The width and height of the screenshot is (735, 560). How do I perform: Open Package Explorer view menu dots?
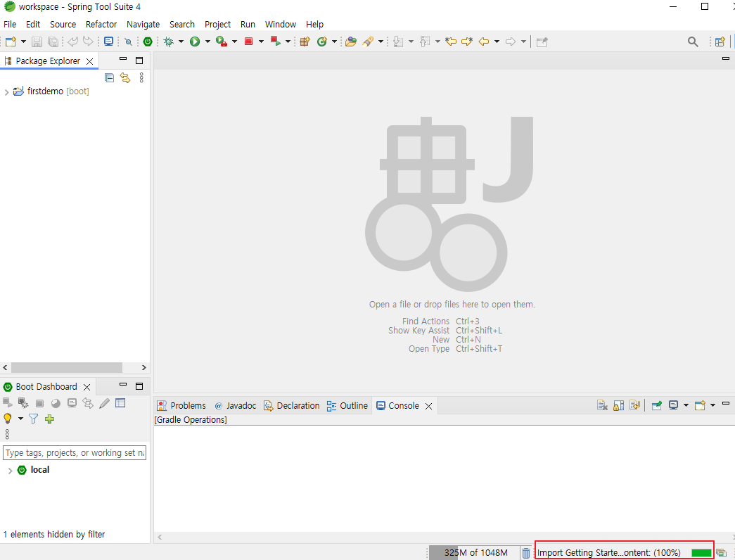point(141,78)
